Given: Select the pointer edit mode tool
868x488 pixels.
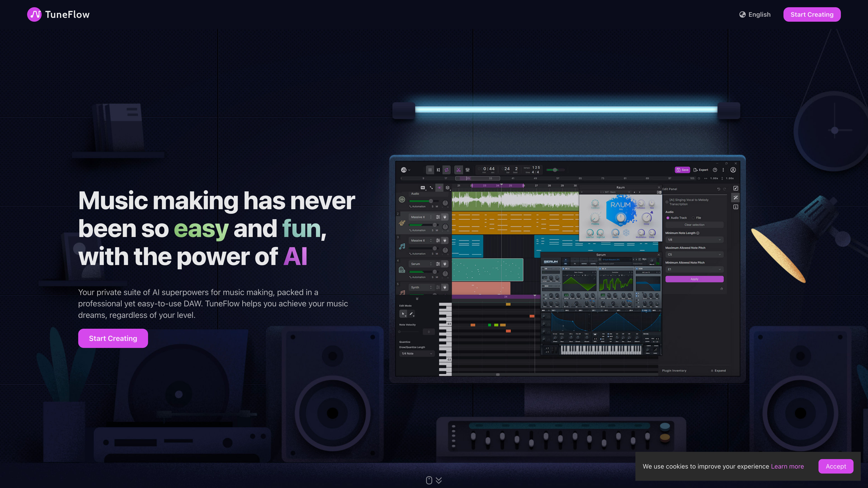Looking at the screenshot, I should 403,314.
